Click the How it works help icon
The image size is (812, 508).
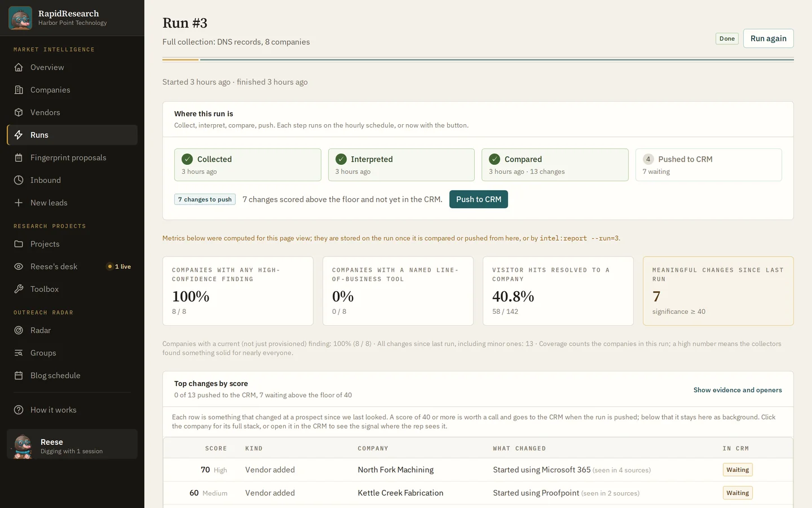[x=19, y=410]
